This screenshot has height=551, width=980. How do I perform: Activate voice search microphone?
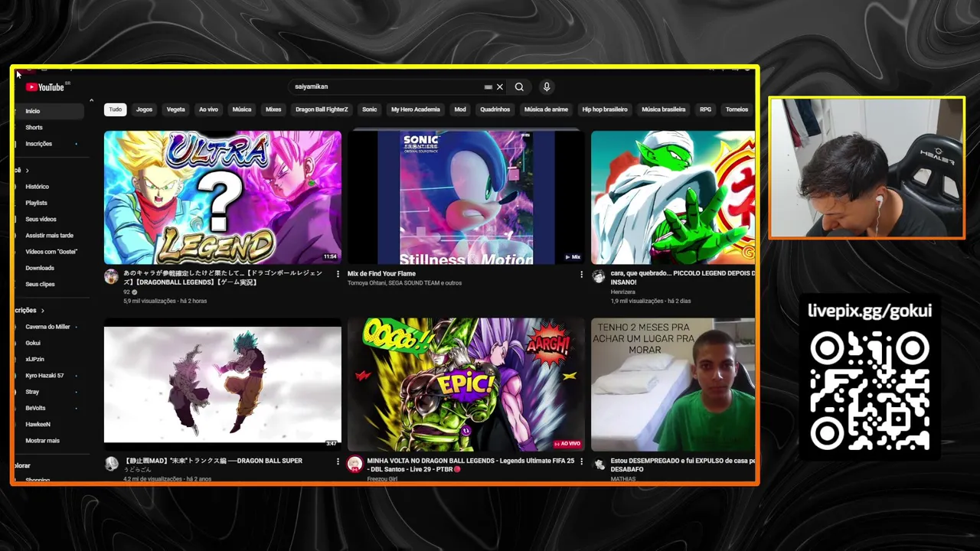coord(547,87)
